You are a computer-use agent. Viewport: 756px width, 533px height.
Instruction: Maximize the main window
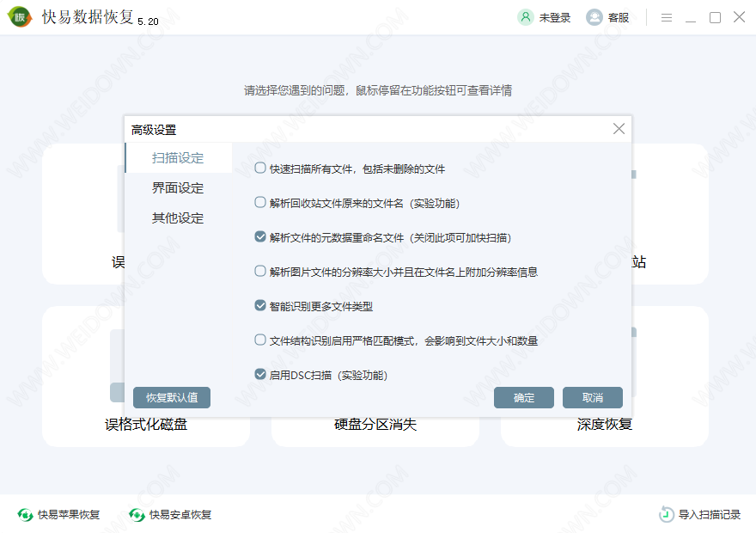pos(715,18)
